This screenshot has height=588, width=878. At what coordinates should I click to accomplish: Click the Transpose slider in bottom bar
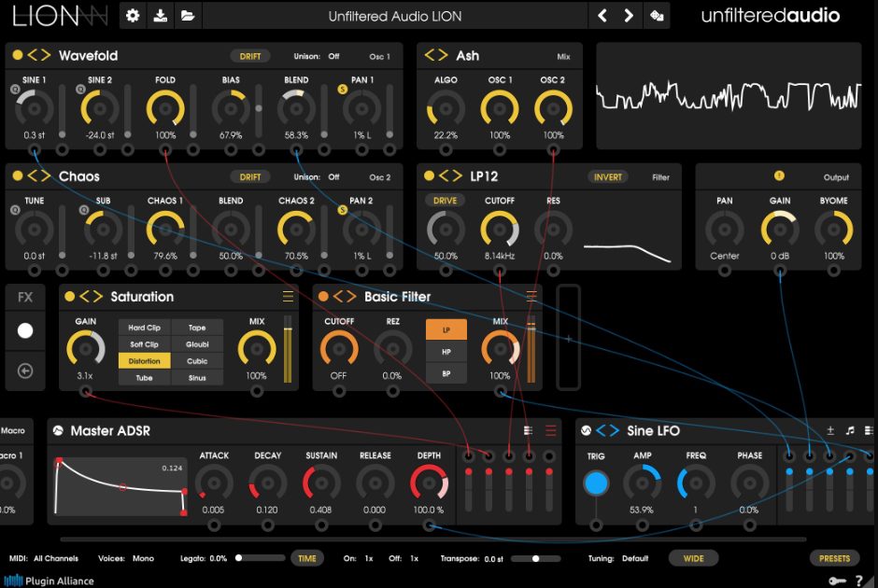coord(535,558)
